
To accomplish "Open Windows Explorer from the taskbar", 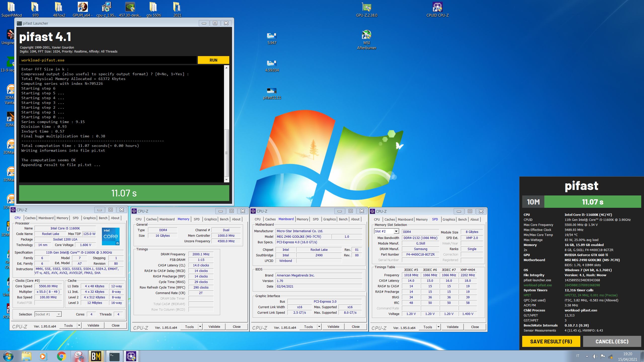I will tap(26, 356).
